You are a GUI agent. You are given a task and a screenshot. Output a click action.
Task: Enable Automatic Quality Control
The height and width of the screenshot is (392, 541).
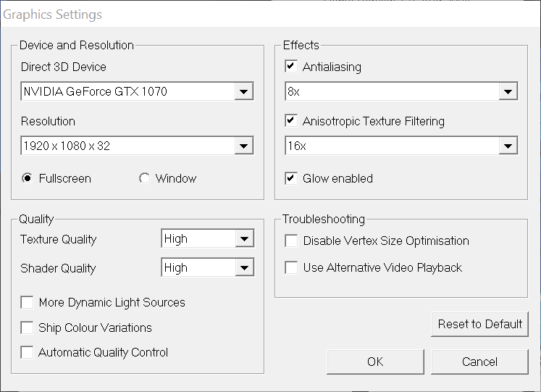click(28, 352)
